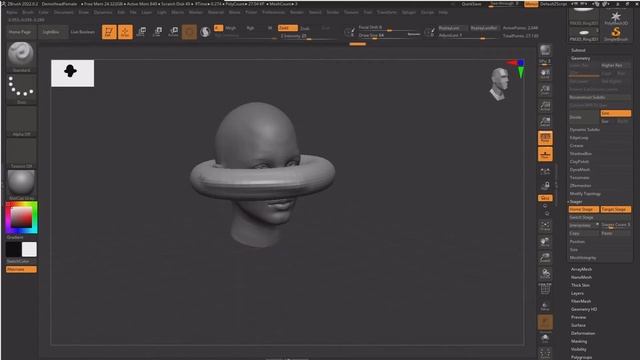Click the Divide button
The image size is (640, 360).
point(584,117)
